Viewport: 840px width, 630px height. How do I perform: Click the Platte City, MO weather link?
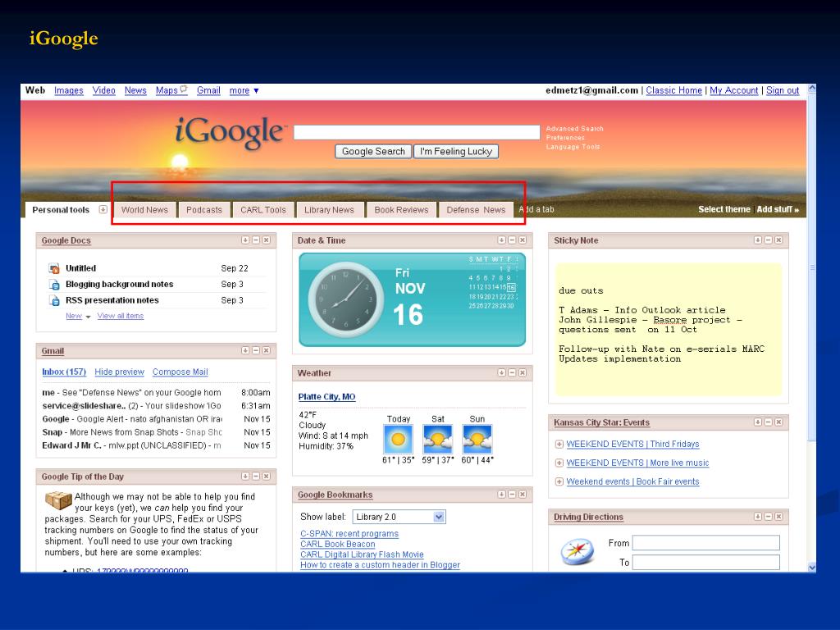[326, 397]
